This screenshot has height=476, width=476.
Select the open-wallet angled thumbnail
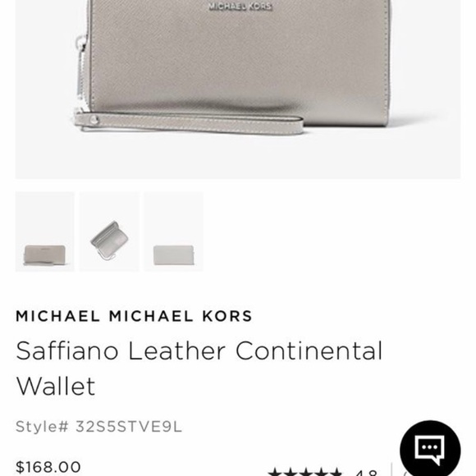109,231
